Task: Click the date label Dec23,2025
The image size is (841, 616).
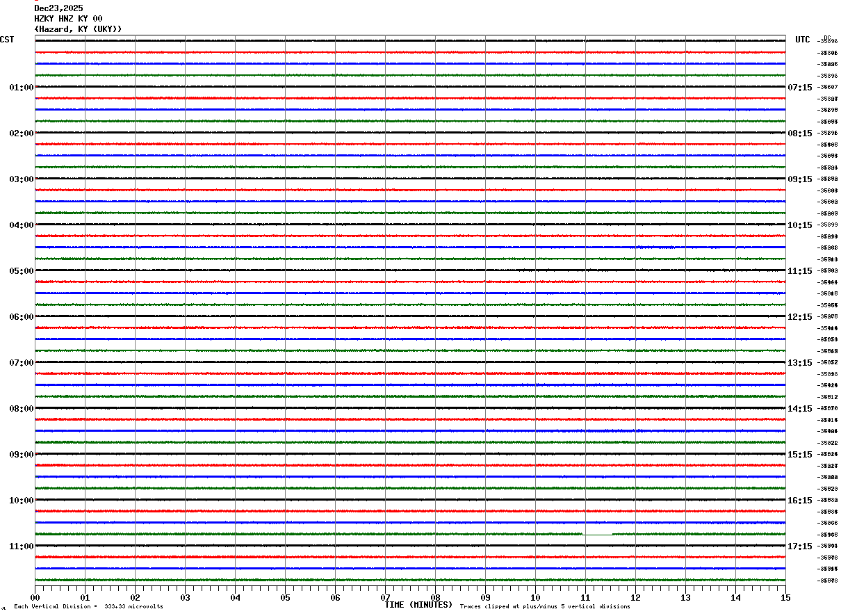Action: click(58, 8)
